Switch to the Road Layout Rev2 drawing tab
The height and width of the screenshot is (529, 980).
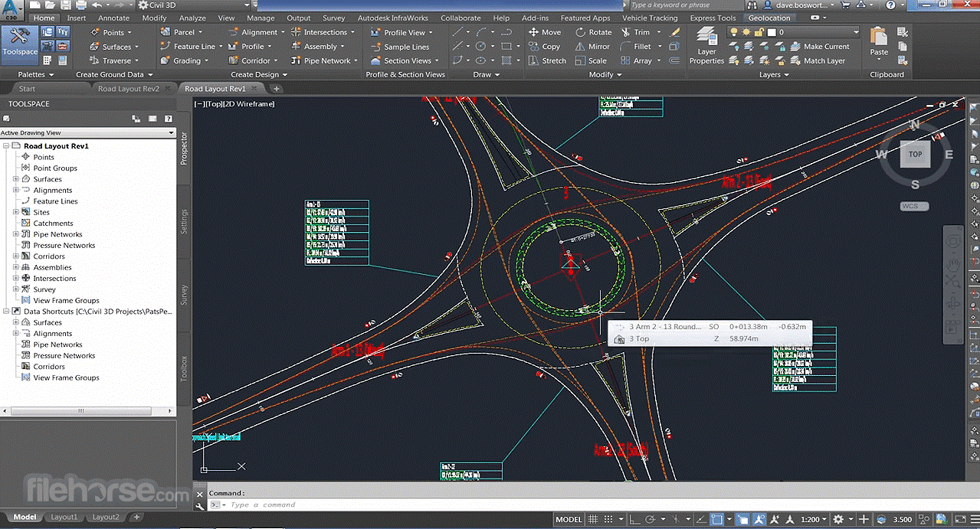point(129,89)
